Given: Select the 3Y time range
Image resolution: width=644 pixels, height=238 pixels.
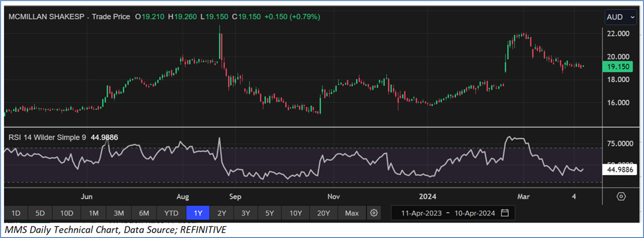Looking at the screenshot, I should (x=246, y=213).
